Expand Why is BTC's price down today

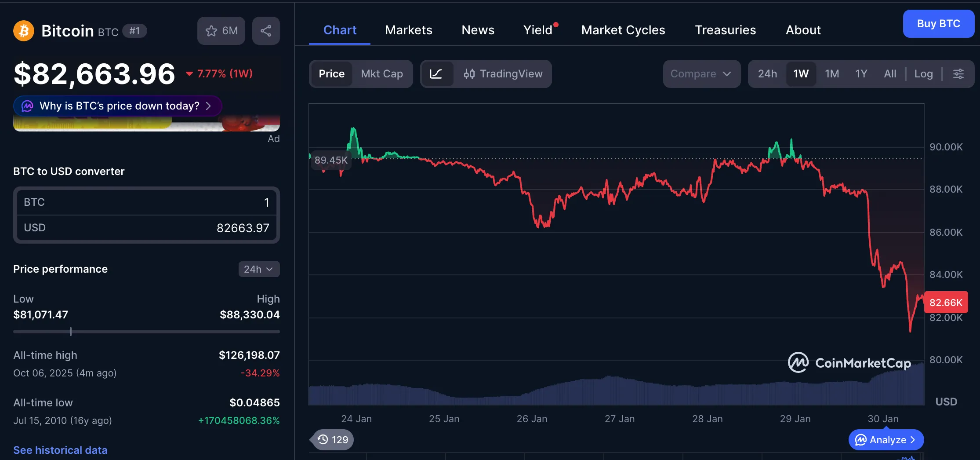[118, 106]
